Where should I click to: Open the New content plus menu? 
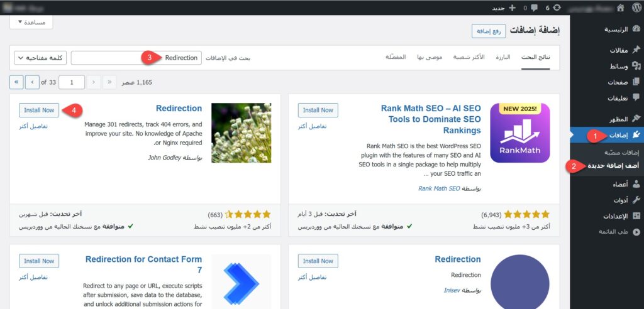504,8
